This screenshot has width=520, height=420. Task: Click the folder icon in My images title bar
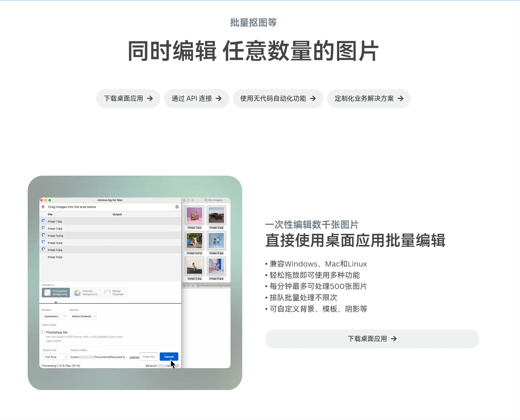tap(206, 200)
